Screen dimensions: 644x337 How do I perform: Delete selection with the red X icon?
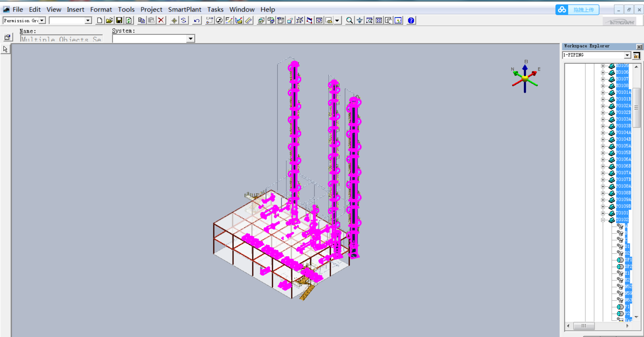click(161, 20)
